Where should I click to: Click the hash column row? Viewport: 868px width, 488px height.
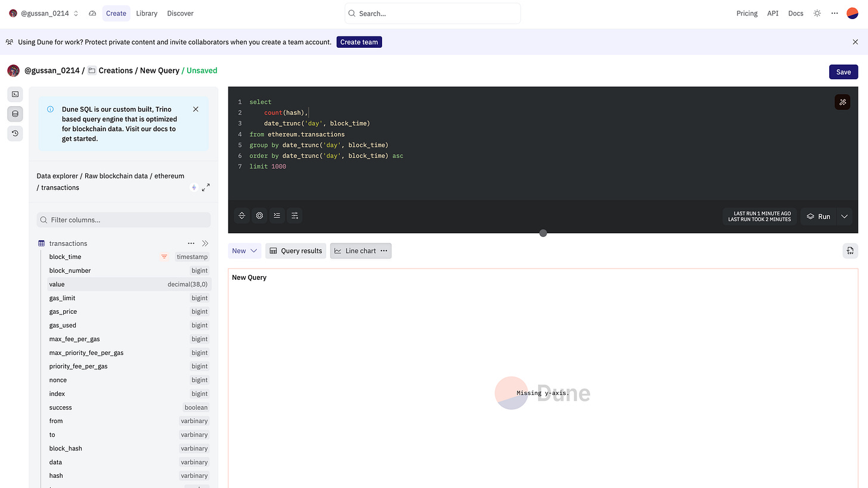pos(129,476)
